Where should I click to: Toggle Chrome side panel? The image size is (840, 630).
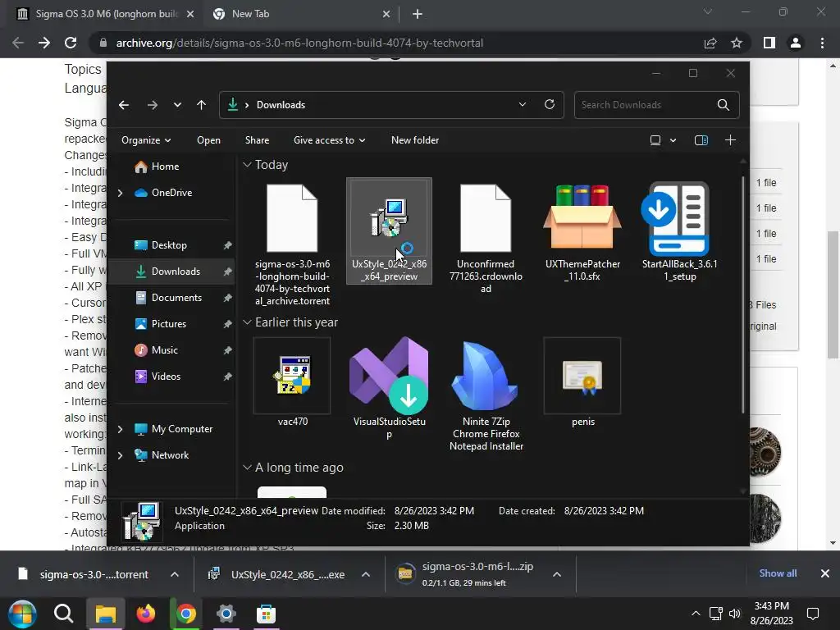[x=769, y=43]
